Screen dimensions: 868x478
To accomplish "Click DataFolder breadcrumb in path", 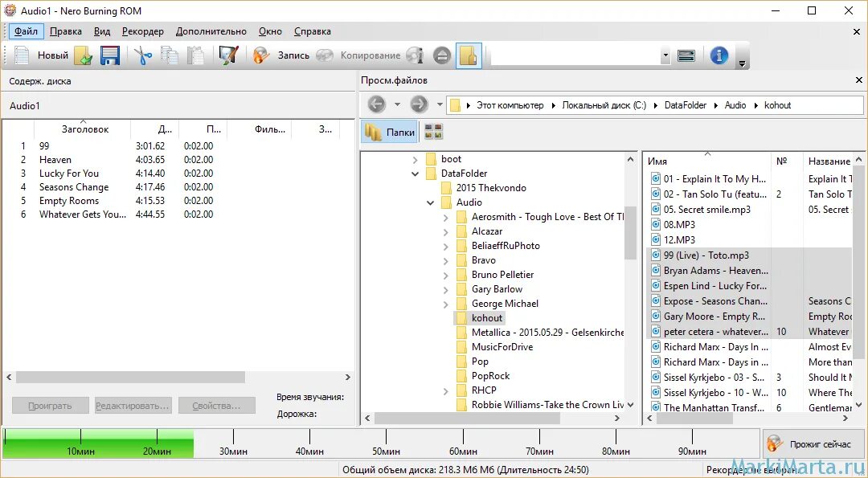I will coord(686,105).
